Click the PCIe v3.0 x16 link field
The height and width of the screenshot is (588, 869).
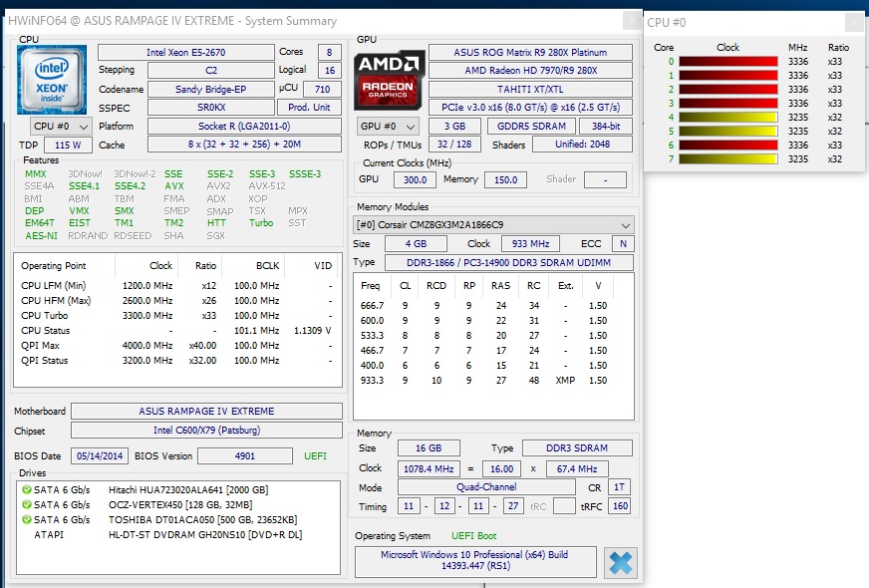(x=530, y=108)
